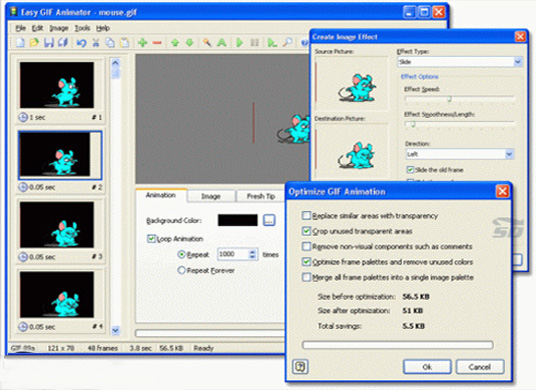Click the Ok button in Optimize dialog
The image size is (536, 390).
click(427, 367)
